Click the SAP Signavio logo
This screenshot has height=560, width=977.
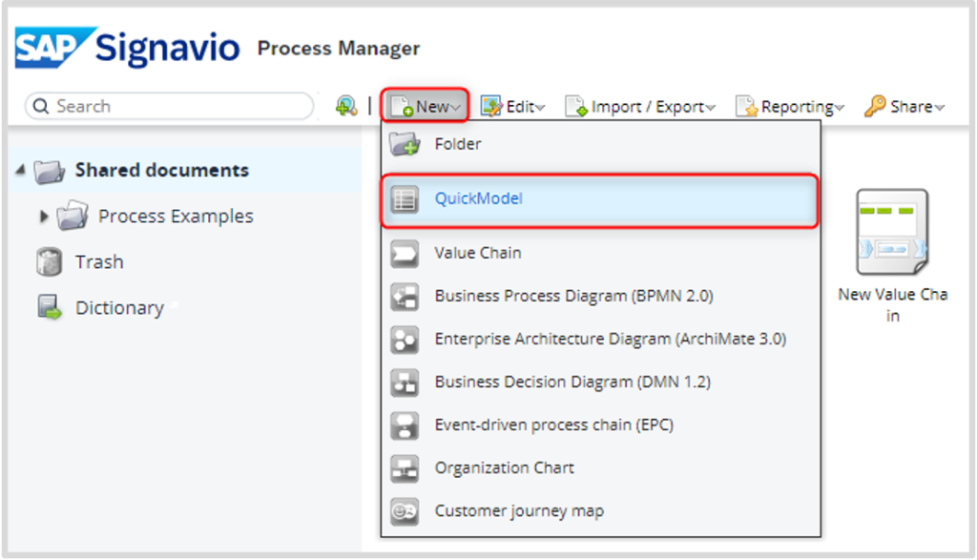pyautogui.click(x=127, y=48)
